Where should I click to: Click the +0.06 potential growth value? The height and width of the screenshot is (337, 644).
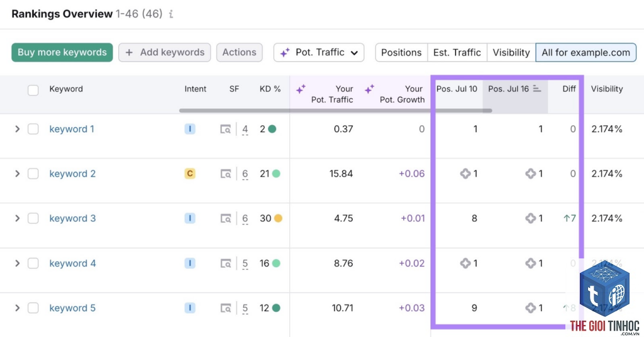pos(411,174)
